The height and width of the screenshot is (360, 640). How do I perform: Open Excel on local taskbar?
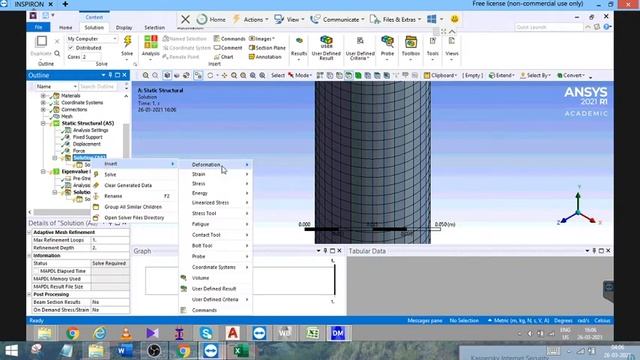point(238,351)
